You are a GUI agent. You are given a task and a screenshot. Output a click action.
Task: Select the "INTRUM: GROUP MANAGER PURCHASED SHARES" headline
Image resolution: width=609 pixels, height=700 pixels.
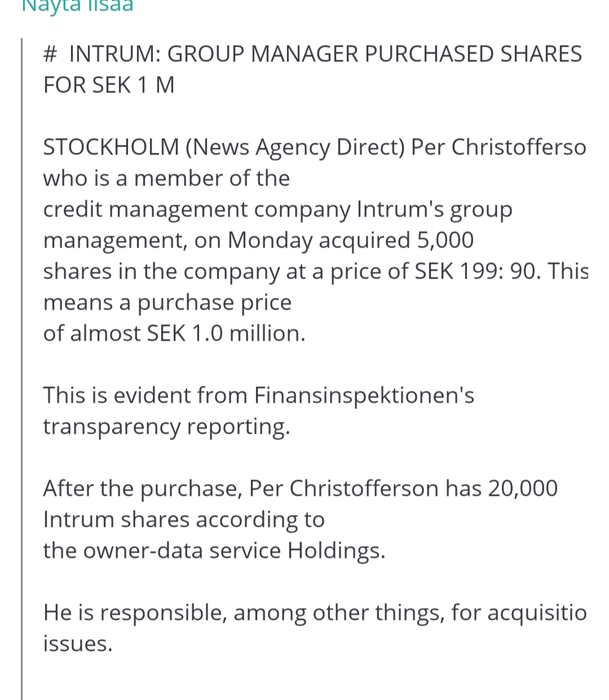click(325, 54)
